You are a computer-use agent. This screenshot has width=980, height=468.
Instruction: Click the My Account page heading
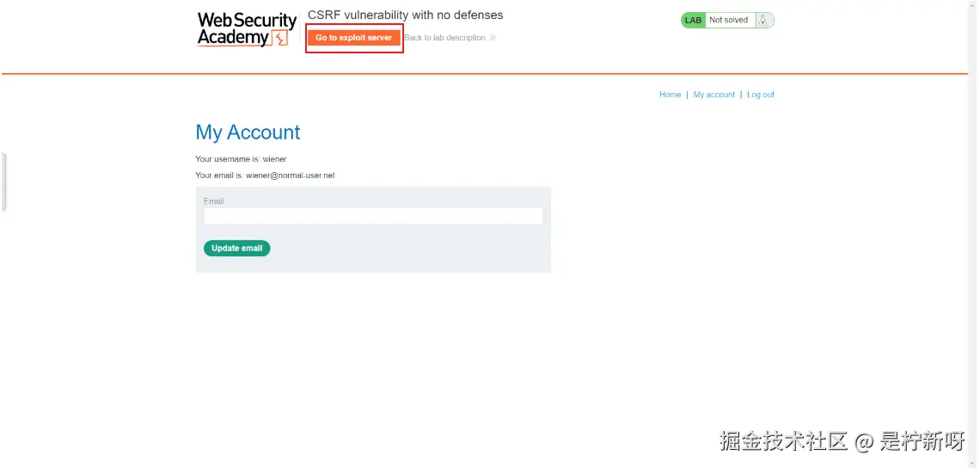[248, 132]
